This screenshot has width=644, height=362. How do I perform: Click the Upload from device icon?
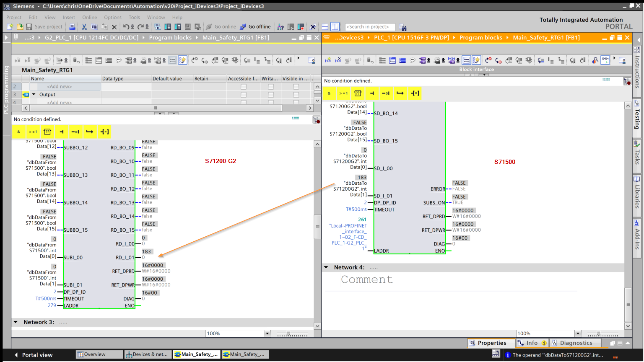(x=178, y=27)
